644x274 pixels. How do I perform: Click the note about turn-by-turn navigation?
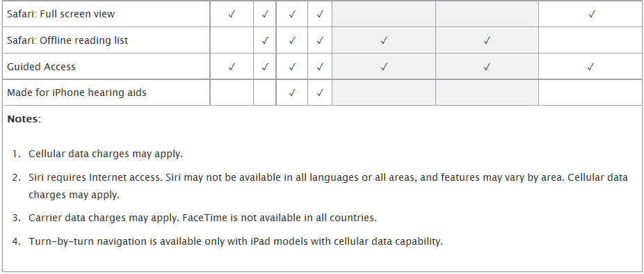point(236,241)
